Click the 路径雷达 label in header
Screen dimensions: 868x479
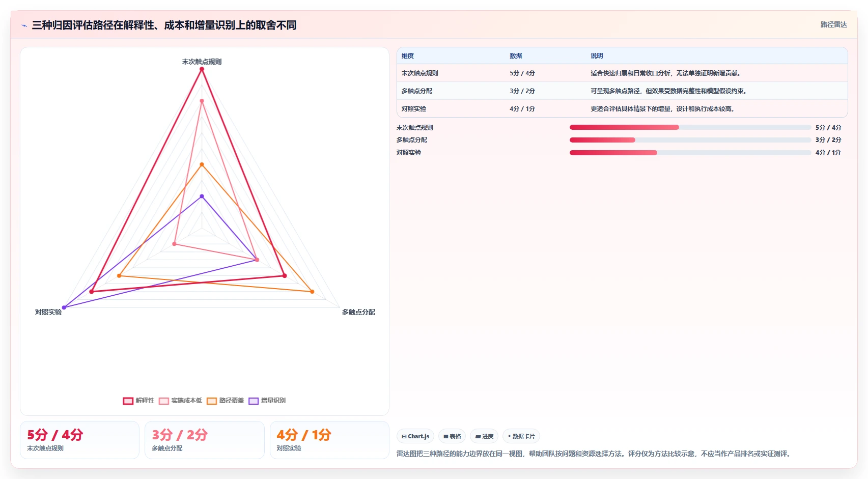point(833,25)
